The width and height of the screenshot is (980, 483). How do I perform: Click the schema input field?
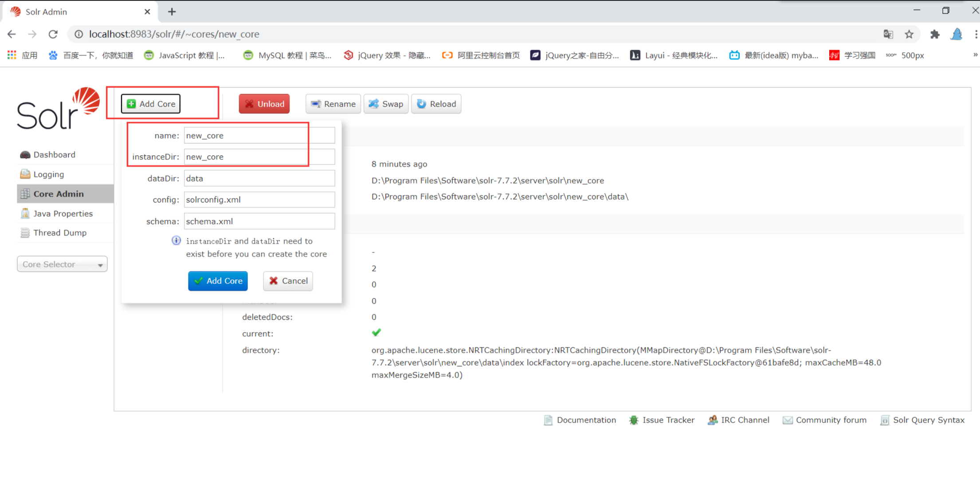click(x=259, y=221)
